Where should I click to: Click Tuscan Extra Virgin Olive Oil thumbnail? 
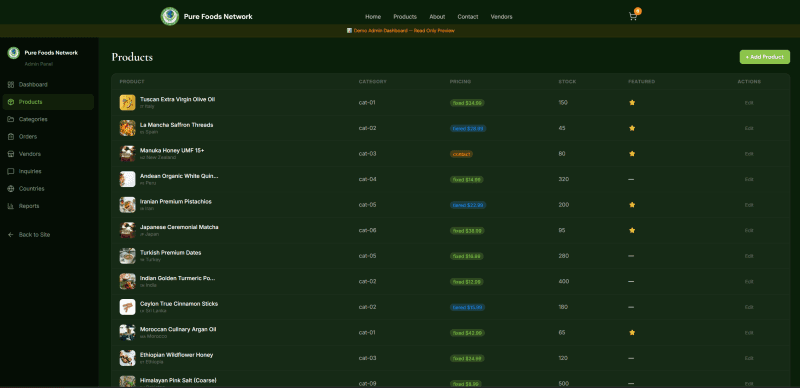128,103
